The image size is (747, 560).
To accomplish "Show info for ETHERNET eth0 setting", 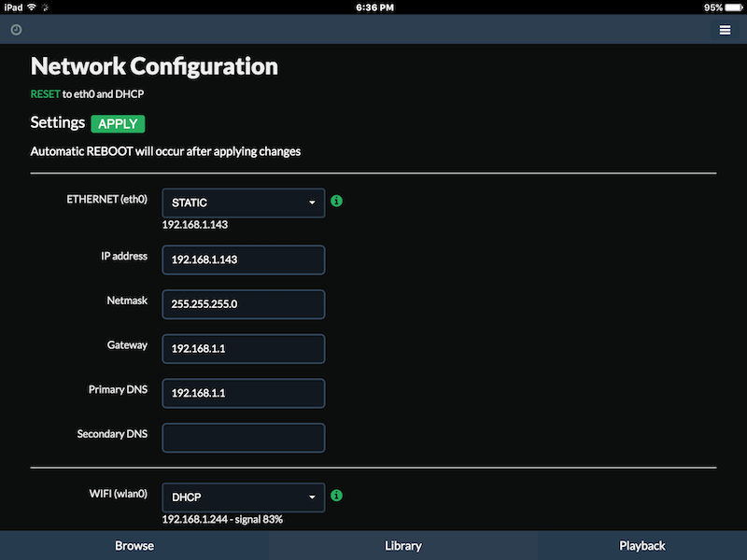I will click(x=336, y=201).
